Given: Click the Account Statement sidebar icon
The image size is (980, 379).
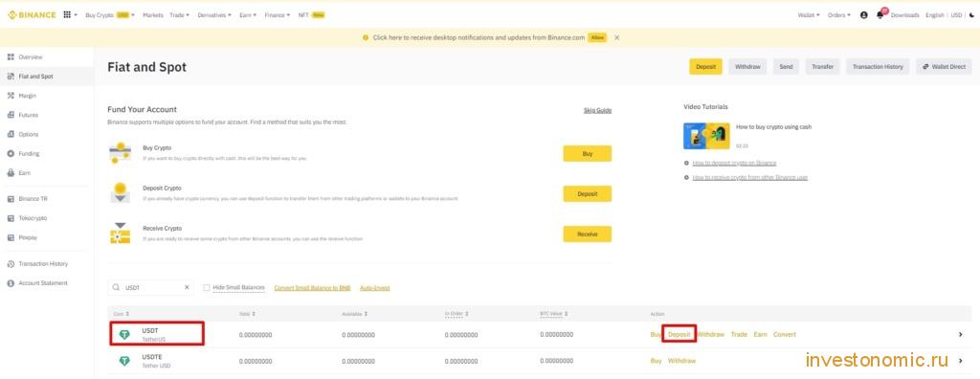Looking at the screenshot, I should 11,283.
